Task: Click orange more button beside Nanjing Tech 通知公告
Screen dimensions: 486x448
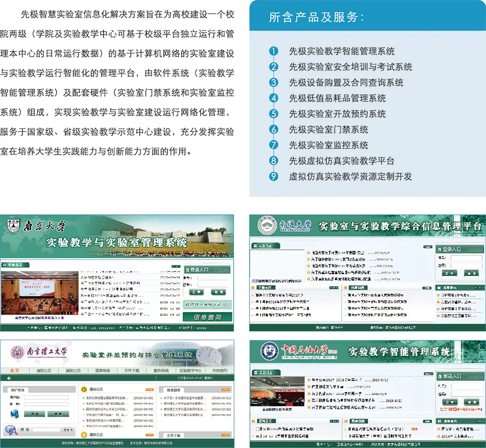Action: (150, 390)
